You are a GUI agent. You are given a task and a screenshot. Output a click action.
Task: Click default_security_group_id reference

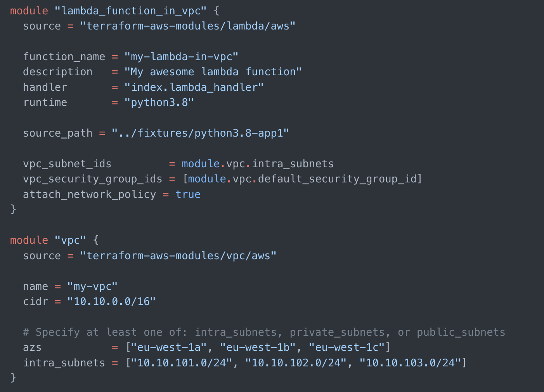point(337,179)
